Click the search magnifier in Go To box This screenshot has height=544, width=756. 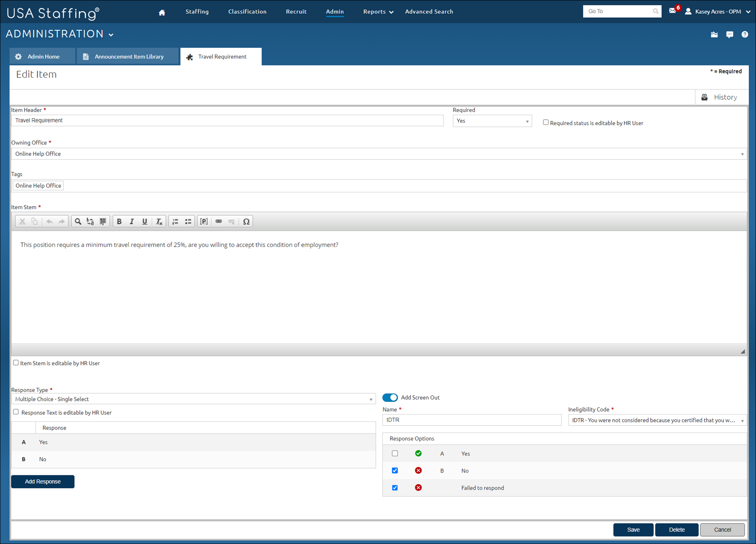tap(655, 11)
